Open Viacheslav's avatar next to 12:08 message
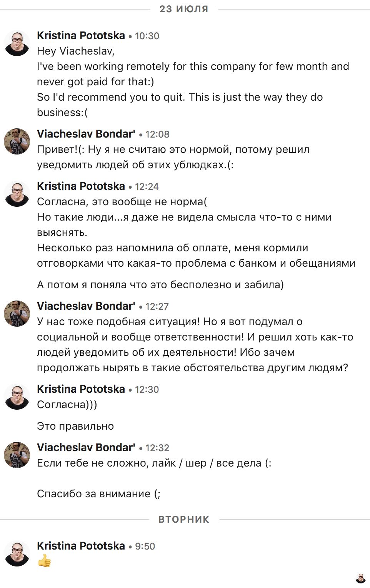The width and height of the screenshot is (370, 588). tap(17, 141)
